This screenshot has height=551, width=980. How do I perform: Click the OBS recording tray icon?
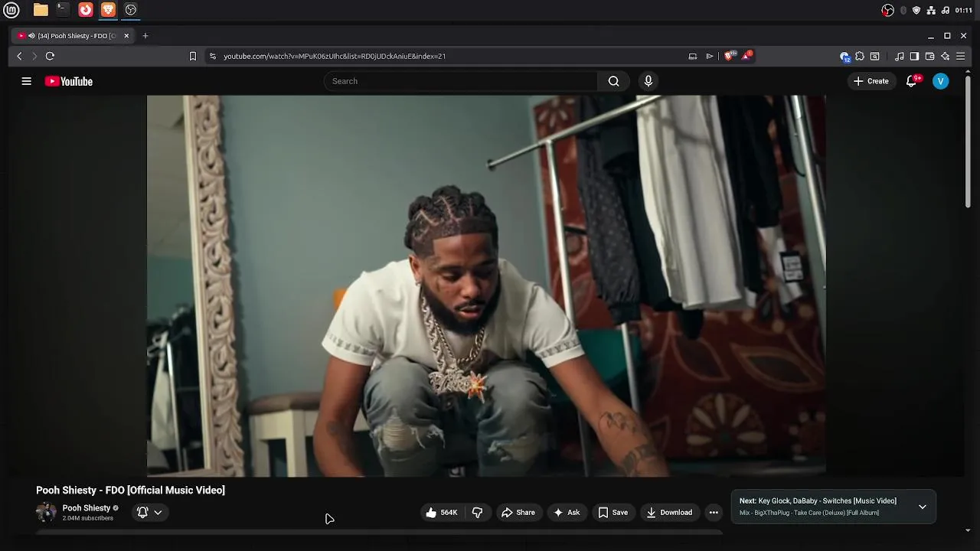(x=888, y=10)
